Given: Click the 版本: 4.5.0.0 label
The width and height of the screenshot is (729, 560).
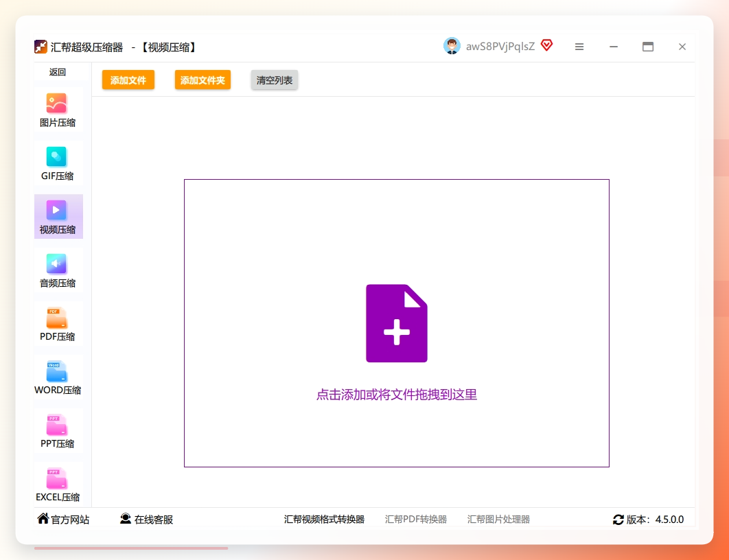Looking at the screenshot, I should click(x=655, y=520).
